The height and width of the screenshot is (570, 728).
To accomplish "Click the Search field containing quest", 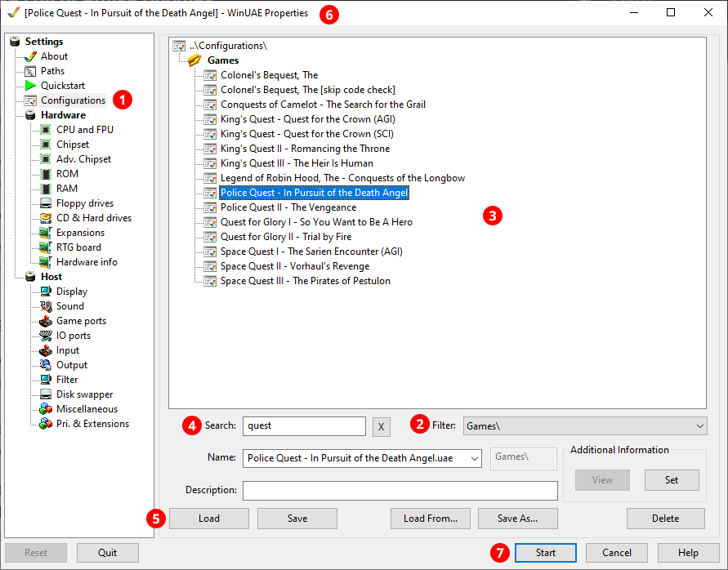I will 304,426.
